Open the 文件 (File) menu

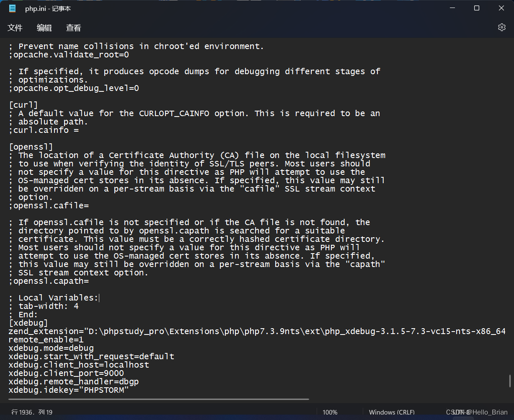(15, 28)
